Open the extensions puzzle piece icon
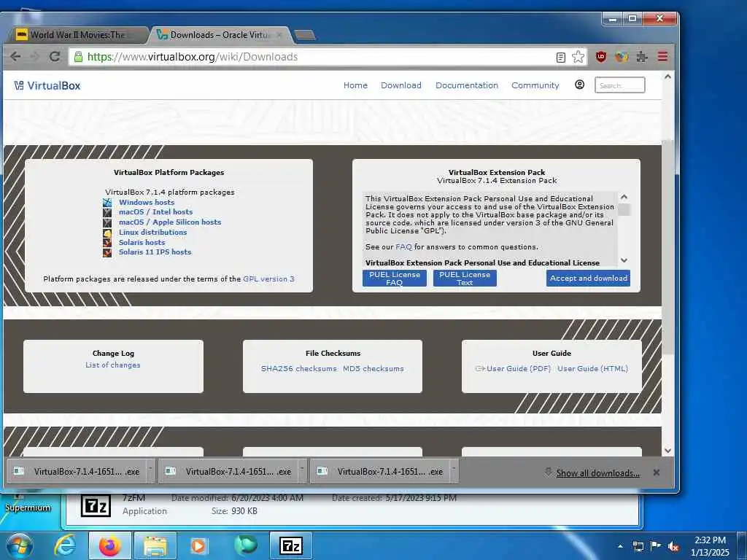 point(642,57)
